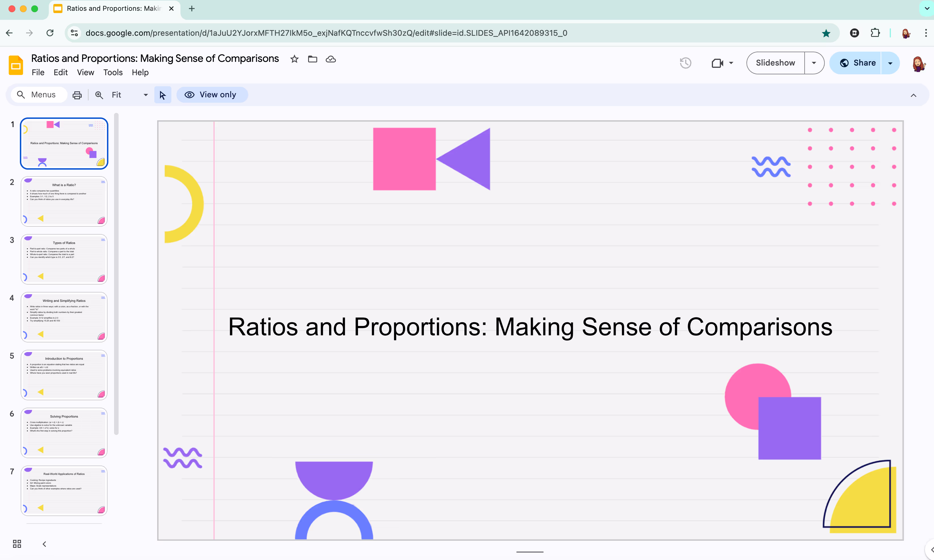Switch to grid view of slides
Viewport: 934px width, 560px height.
[x=17, y=544]
